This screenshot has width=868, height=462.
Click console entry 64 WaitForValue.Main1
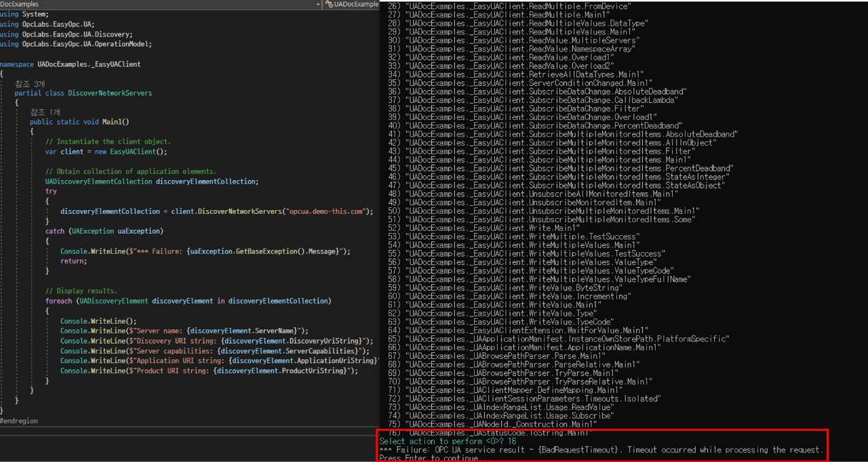pos(519,331)
